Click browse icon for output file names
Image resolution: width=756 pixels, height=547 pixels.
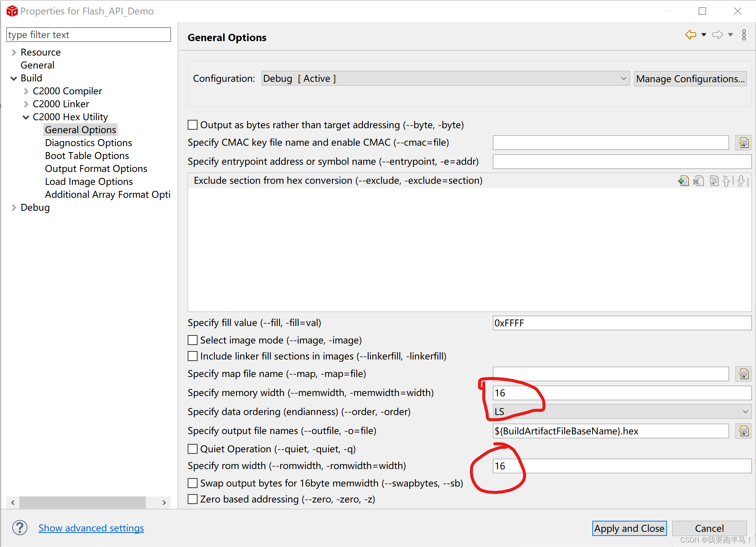(x=743, y=431)
